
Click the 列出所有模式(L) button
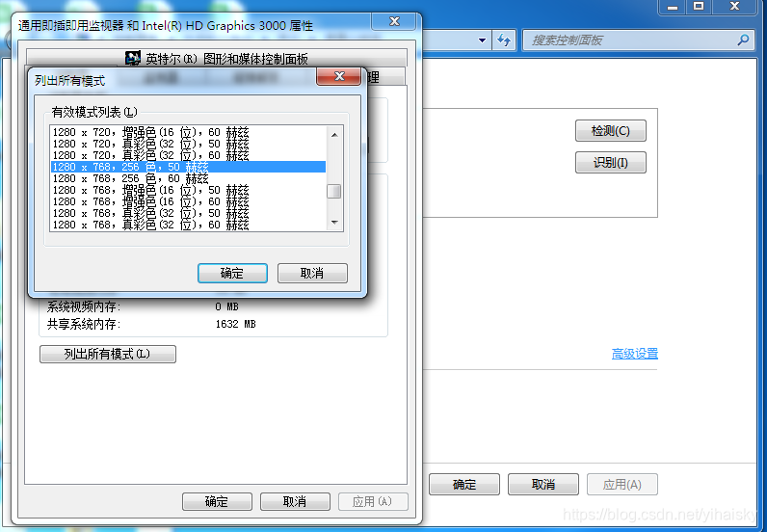tap(108, 354)
